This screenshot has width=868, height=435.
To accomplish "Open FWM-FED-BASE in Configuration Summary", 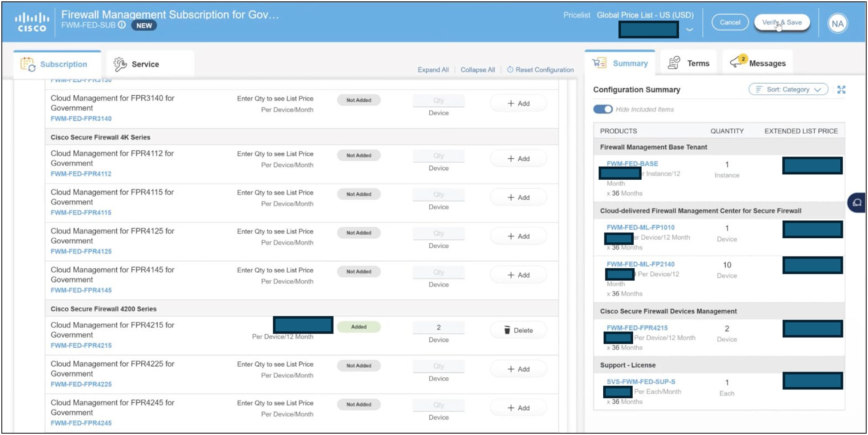I will [632, 164].
